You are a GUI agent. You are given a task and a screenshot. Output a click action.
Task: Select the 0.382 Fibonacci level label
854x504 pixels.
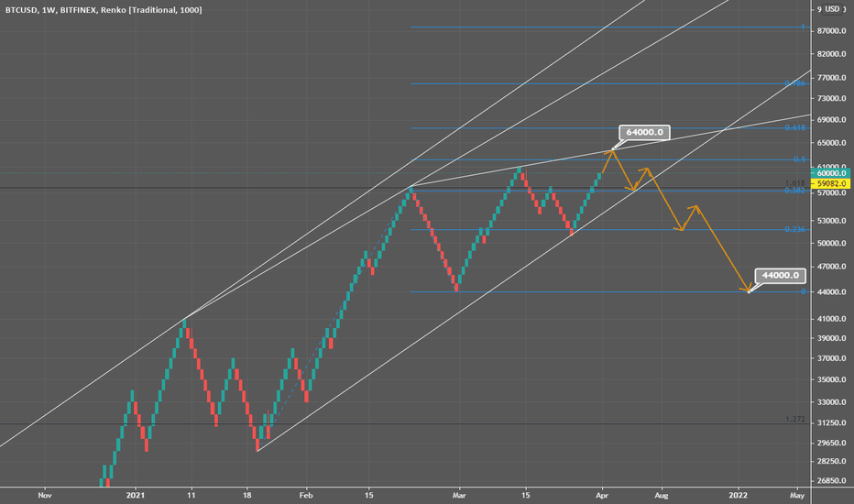[x=794, y=191]
